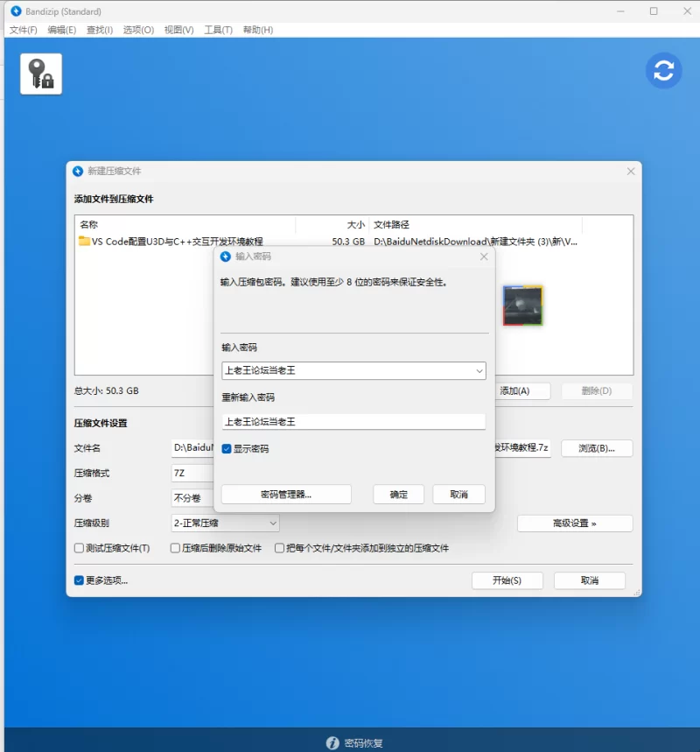Click the 50.3 GB size cell

(x=348, y=242)
